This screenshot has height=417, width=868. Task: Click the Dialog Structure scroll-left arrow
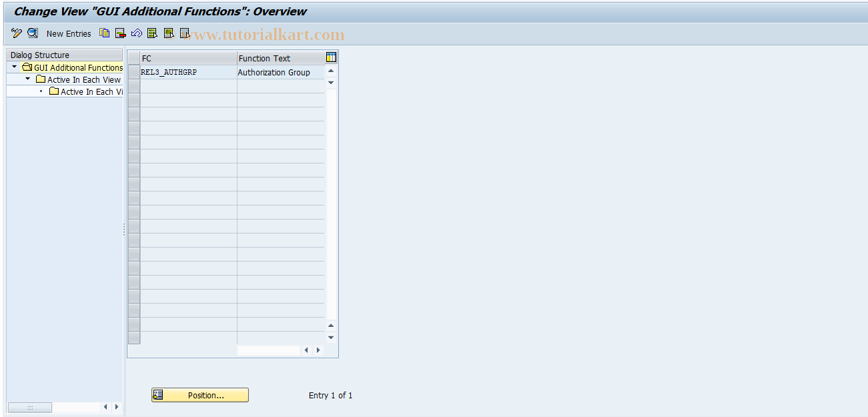coord(105,407)
